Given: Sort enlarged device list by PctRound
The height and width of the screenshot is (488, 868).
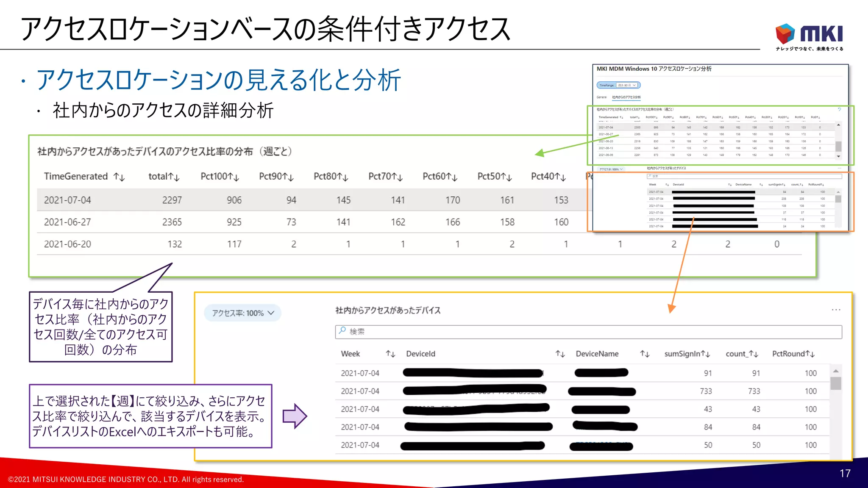Looking at the screenshot, I should (793, 354).
